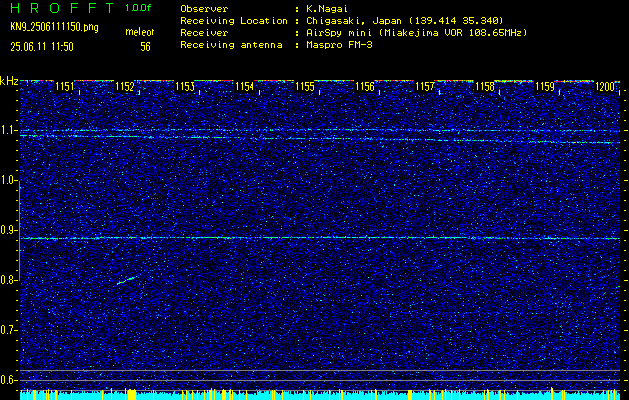Click the 1155 time marker
The image size is (629, 400).
(304, 86)
